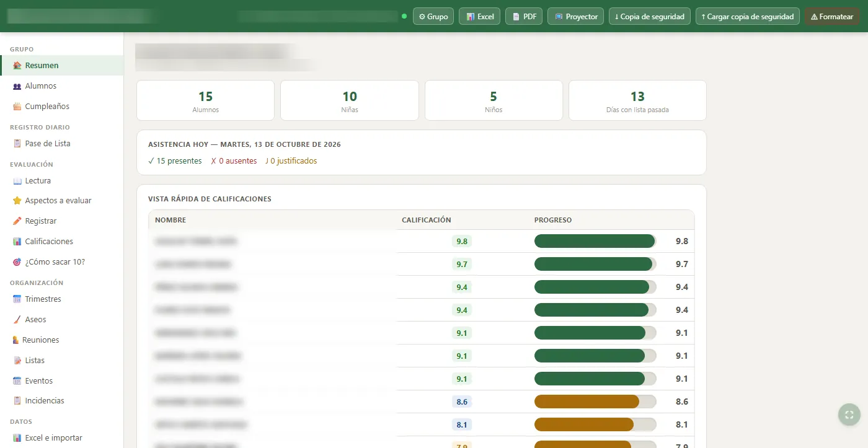Screen dimensions: 868x448
Task: Click the Calificaciones chart icon
Action: (17, 242)
